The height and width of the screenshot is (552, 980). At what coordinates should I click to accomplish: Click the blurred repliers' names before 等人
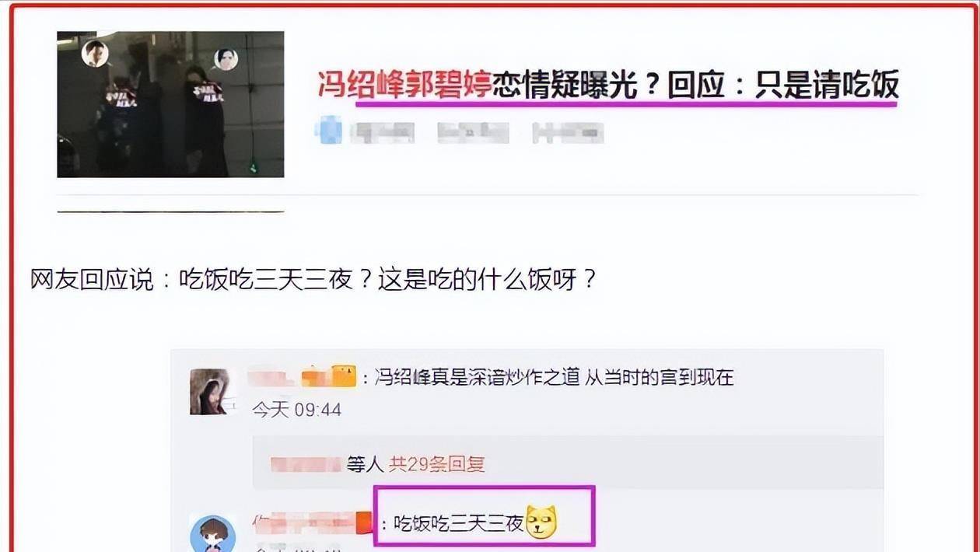click(x=306, y=464)
